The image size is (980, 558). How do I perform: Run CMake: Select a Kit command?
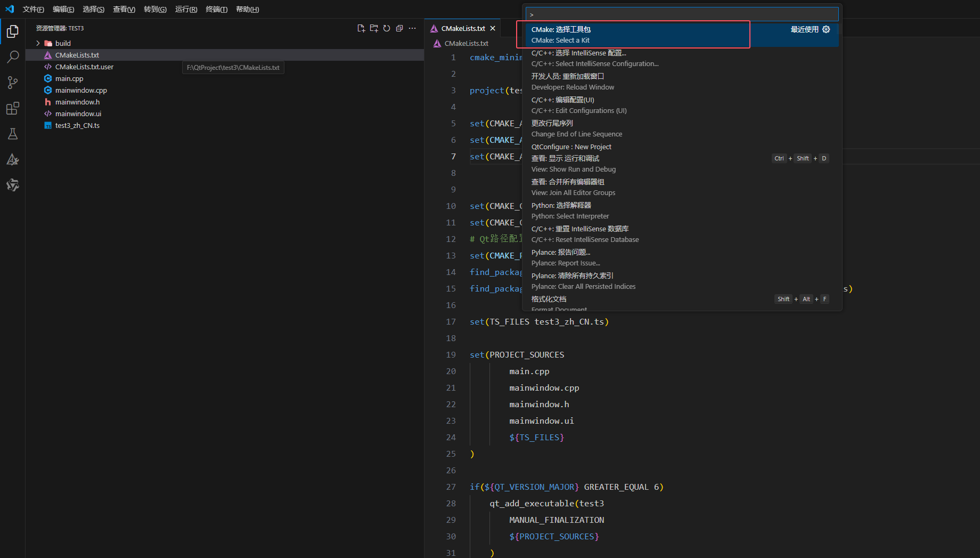[x=682, y=35]
